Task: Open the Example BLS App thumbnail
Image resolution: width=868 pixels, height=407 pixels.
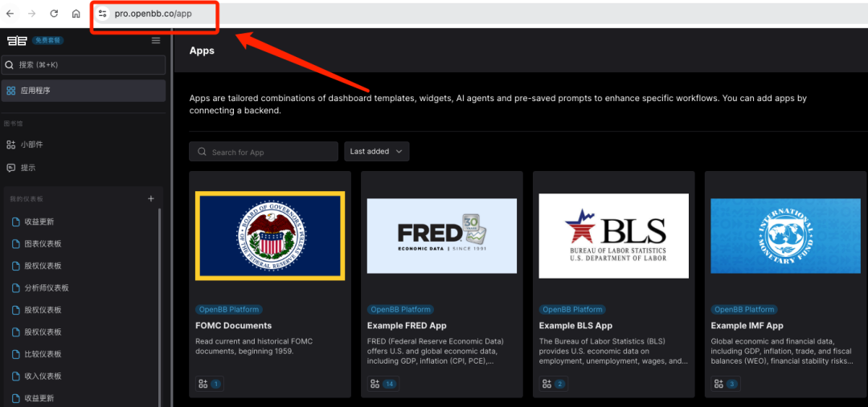Action: pyautogui.click(x=613, y=236)
